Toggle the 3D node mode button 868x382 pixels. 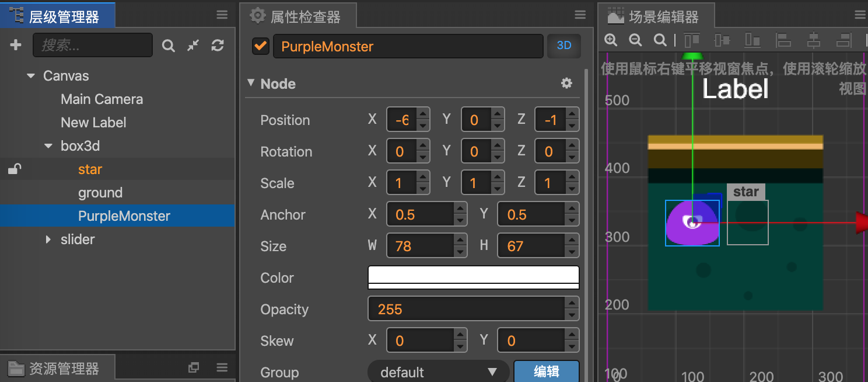point(563,46)
